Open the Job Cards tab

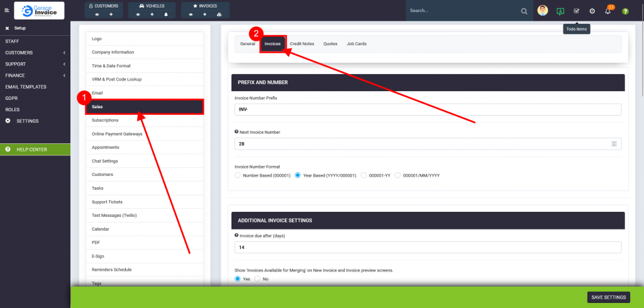pos(356,44)
